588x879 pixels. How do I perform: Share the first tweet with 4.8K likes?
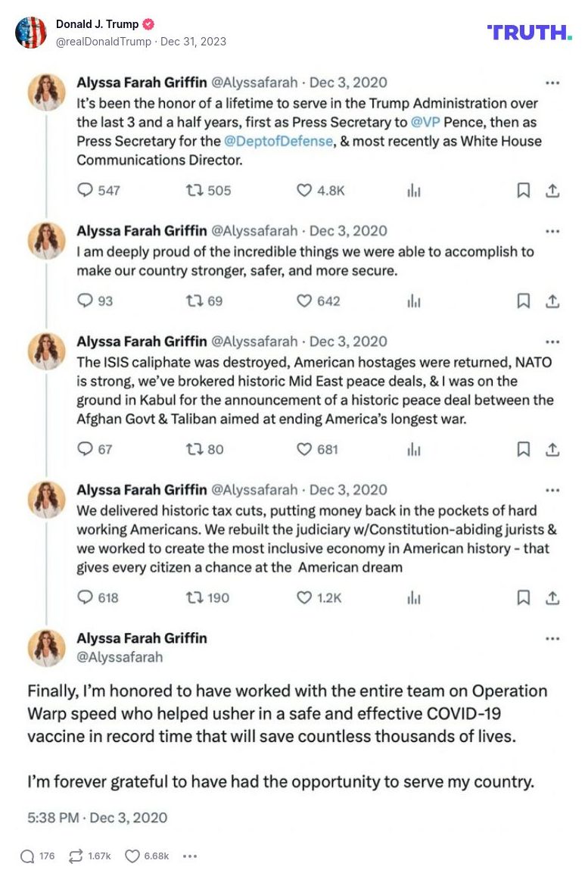click(552, 191)
